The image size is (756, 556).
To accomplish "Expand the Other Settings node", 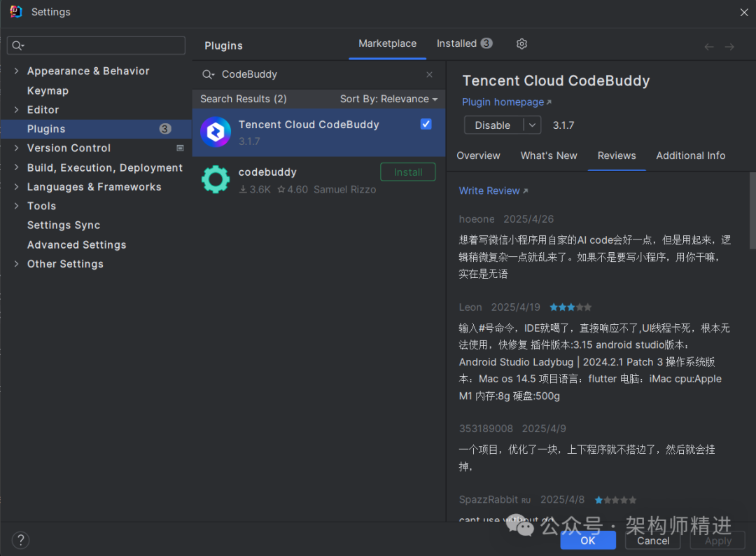I will coord(16,264).
